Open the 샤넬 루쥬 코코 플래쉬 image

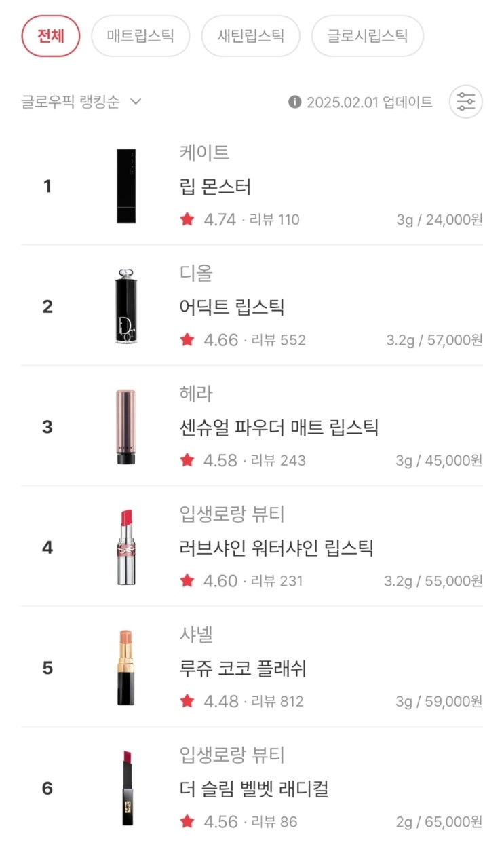coord(126,668)
